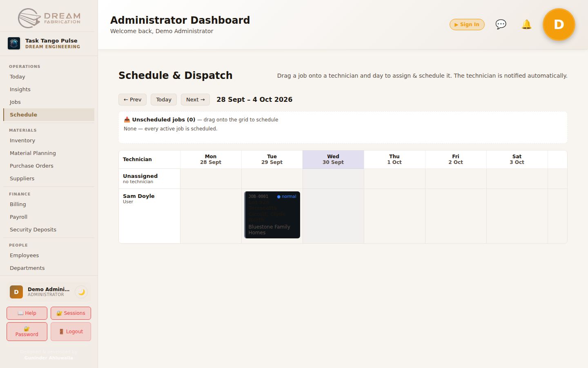
Task: Open Billing page
Action: (49, 204)
